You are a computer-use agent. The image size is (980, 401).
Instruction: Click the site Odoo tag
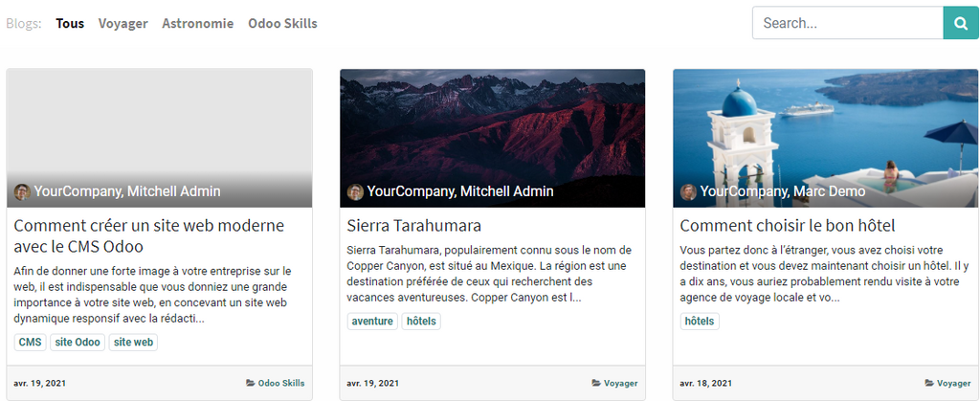(78, 343)
